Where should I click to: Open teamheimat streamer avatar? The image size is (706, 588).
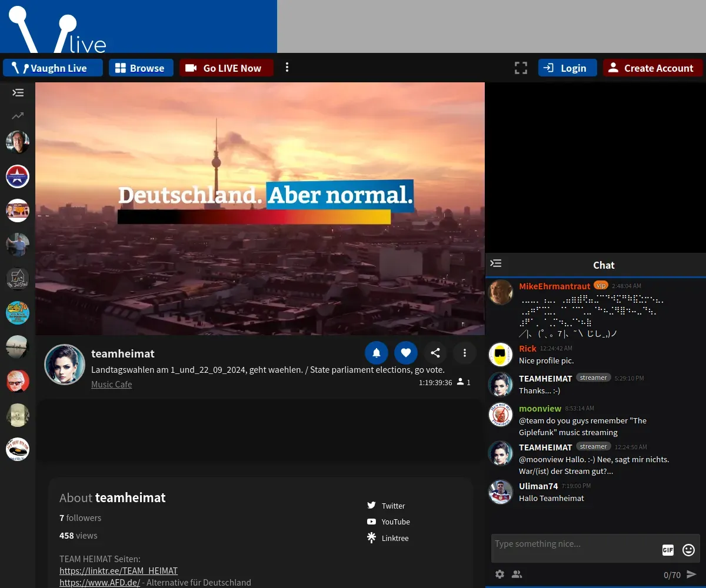(65, 365)
